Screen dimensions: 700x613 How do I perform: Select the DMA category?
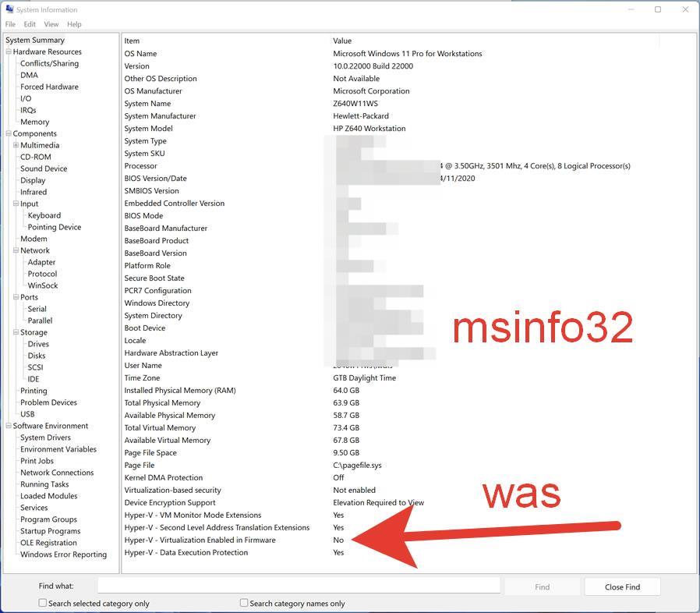pos(29,75)
